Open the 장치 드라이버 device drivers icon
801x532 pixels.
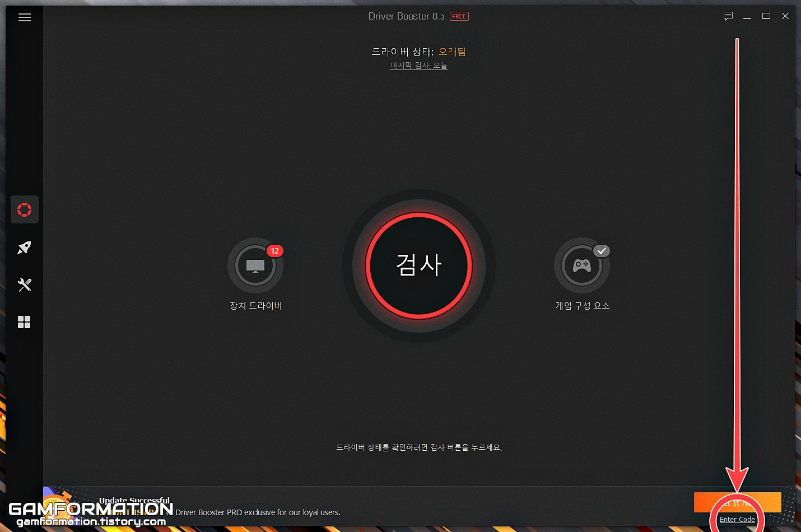[x=255, y=265]
